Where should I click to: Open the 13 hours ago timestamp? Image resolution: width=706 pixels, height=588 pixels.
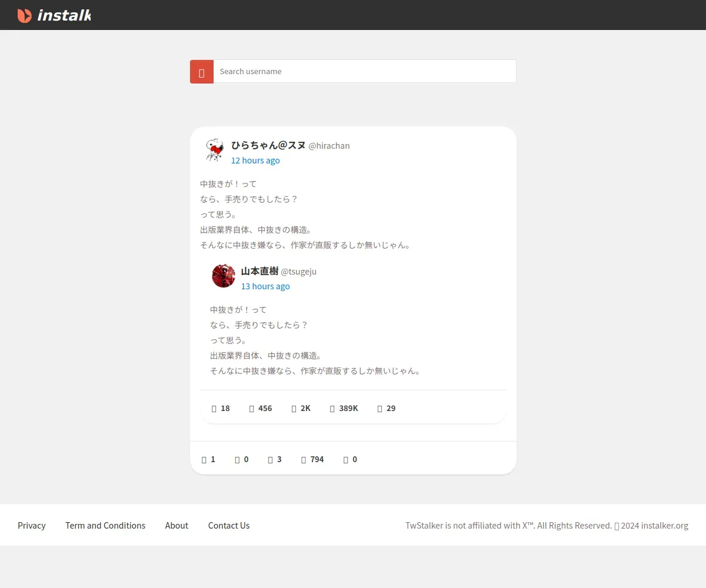[x=265, y=286]
